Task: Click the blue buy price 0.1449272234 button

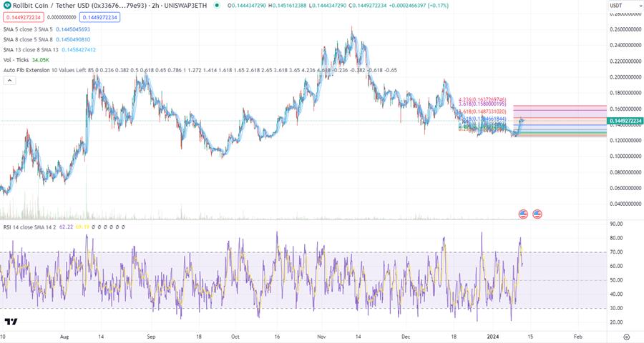Action: [x=99, y=17]
